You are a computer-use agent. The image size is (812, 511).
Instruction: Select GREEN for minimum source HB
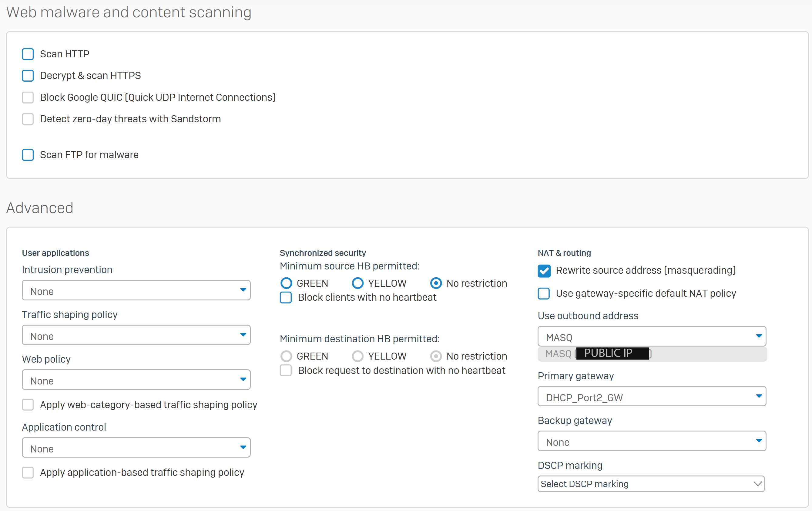pyautogui.click(x=286, y=283)
